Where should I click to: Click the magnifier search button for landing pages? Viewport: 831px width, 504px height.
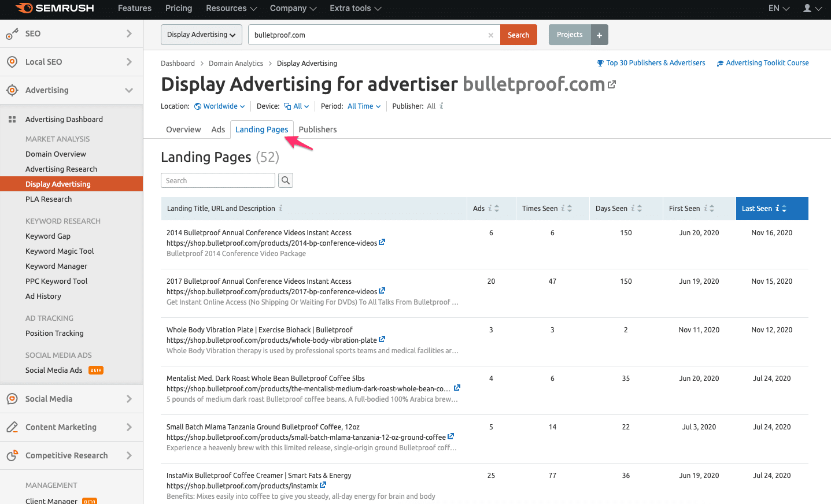tap(286, 180)
